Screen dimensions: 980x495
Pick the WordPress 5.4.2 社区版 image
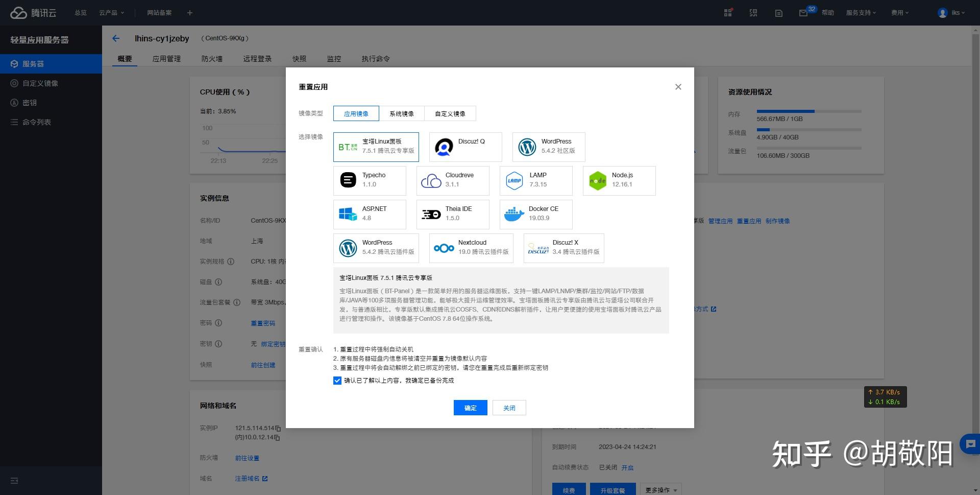coord(549,147)
